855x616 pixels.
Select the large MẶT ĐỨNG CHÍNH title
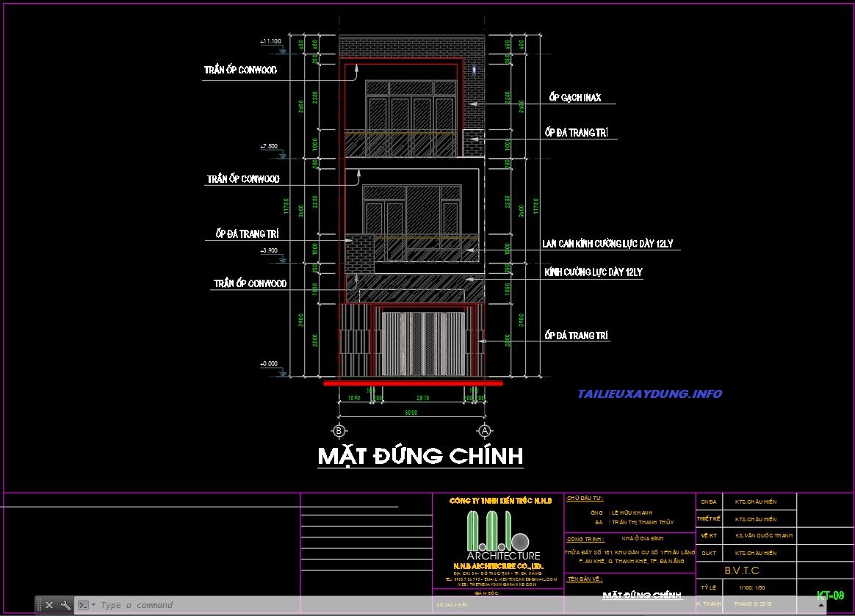(x=420, y=456)
